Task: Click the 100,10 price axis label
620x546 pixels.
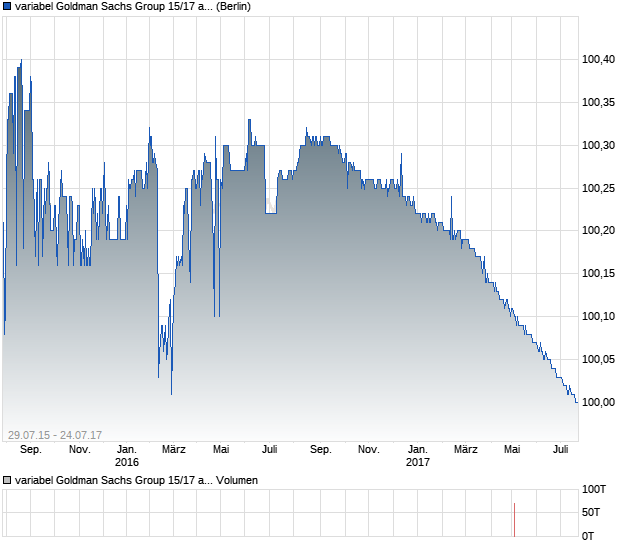Action: 598,316
